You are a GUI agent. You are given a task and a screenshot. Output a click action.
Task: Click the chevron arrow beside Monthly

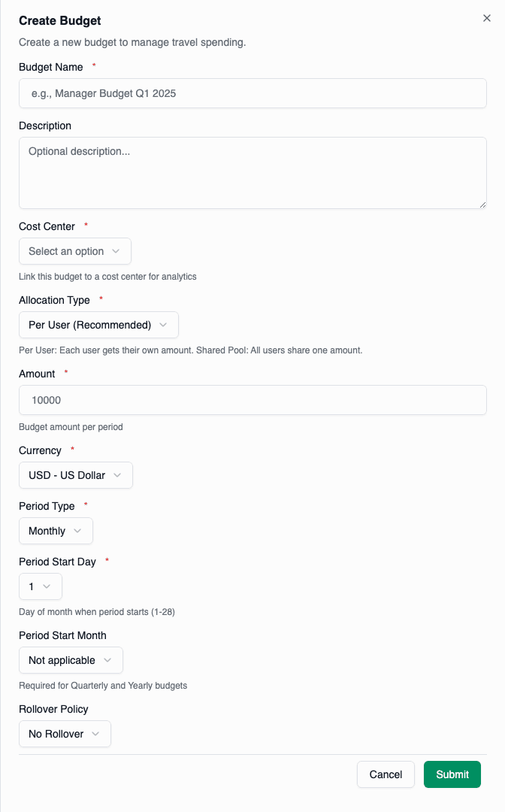point(79,531)
